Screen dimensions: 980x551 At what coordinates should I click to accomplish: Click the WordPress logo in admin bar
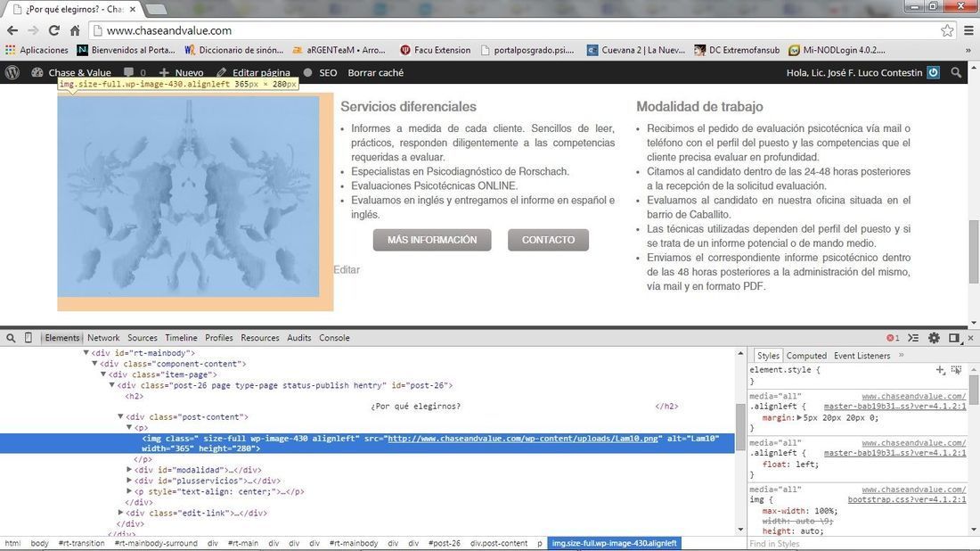coord(12,72)
